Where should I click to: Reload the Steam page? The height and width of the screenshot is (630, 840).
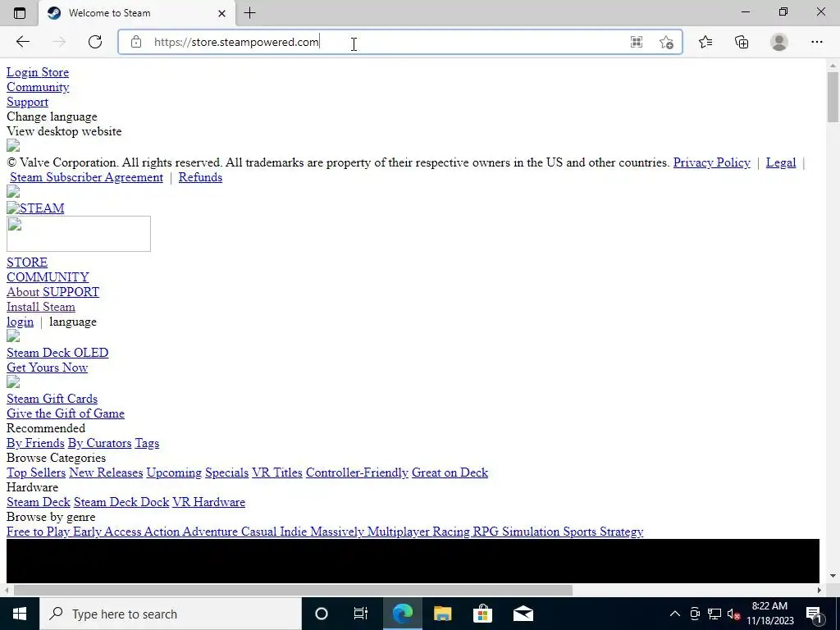95,42
